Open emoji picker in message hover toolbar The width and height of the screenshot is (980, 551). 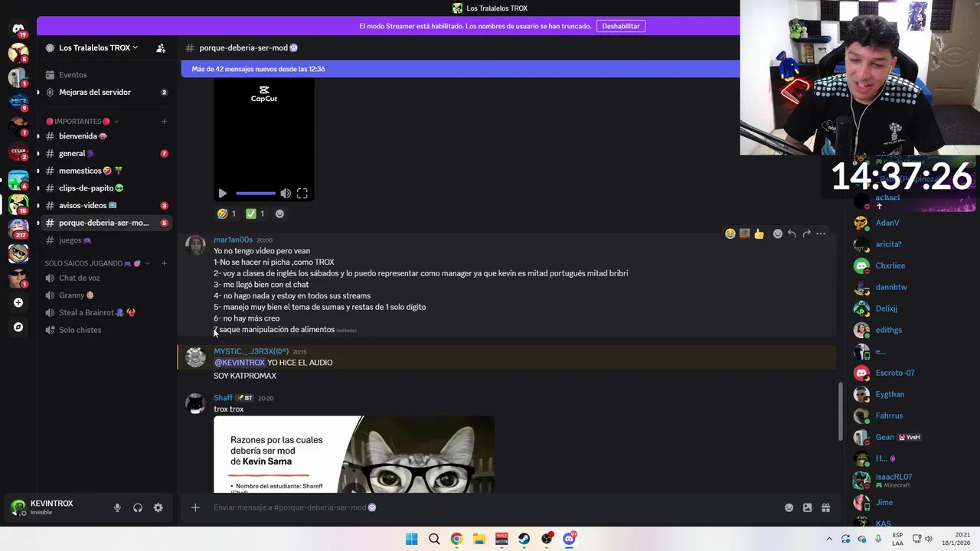pyautogui.click(x=778, y=233)
